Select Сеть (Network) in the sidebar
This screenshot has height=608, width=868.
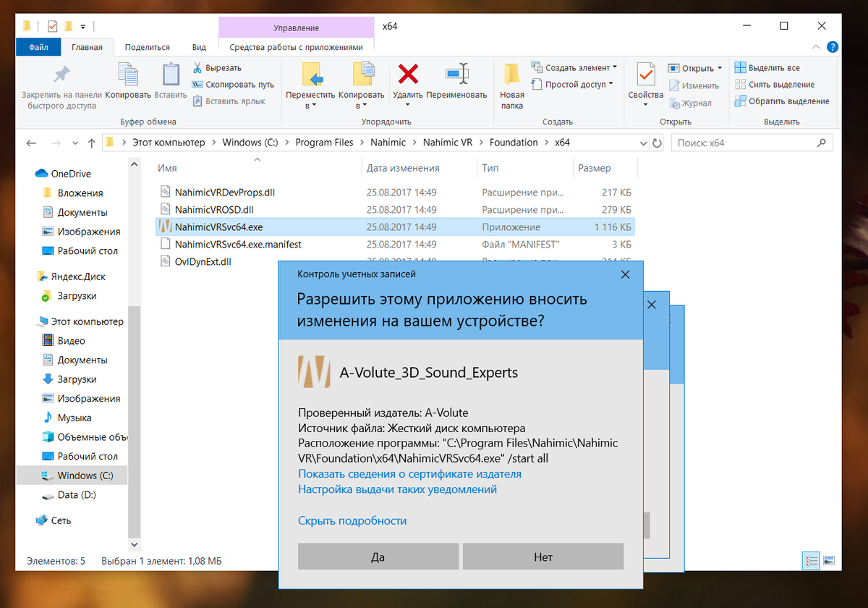[x=61, y=520]
